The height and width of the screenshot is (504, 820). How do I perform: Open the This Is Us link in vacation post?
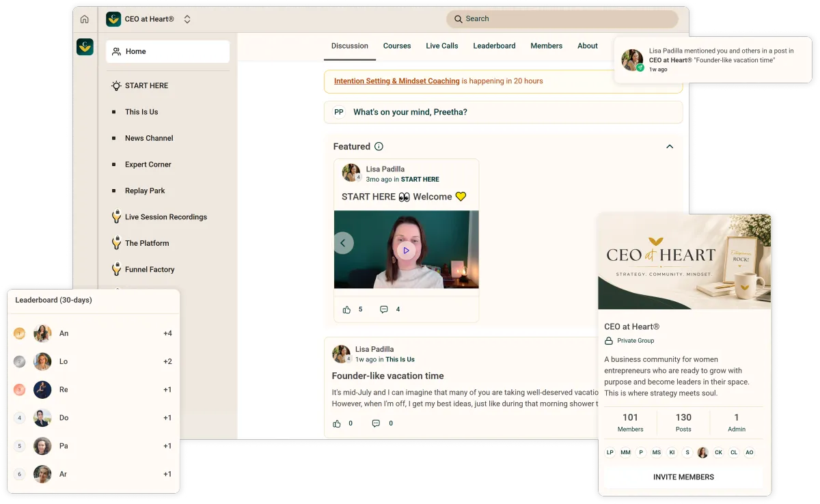(400, 359)
